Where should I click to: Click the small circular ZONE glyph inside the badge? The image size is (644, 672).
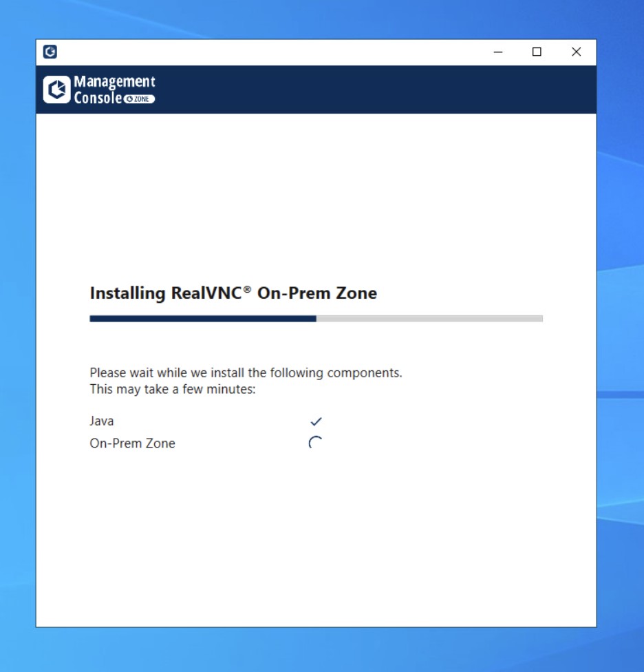click(131, 98)
